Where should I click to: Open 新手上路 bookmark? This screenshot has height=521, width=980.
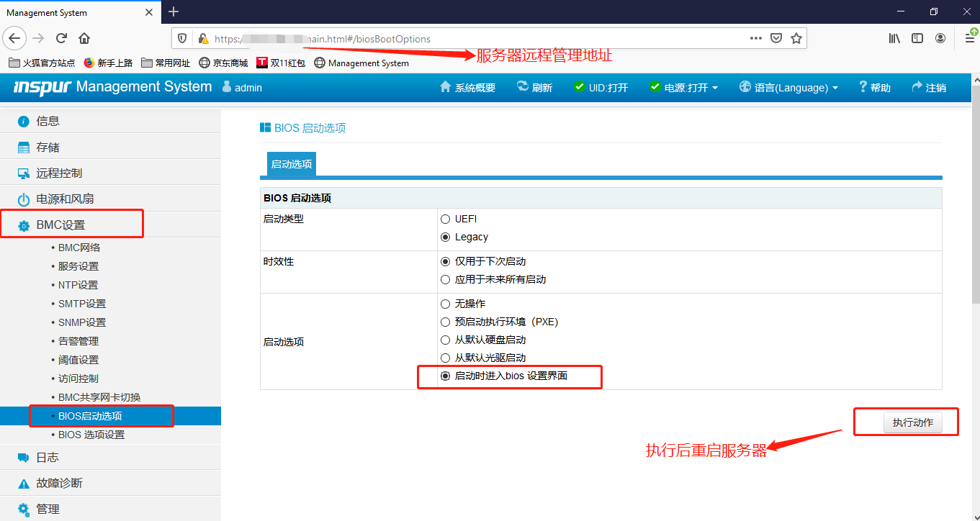click(109, 63)
